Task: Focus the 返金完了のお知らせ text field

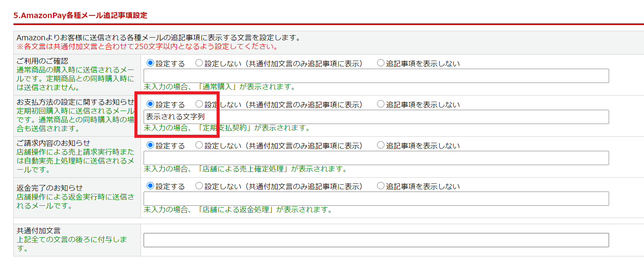Action: (376, 198)
